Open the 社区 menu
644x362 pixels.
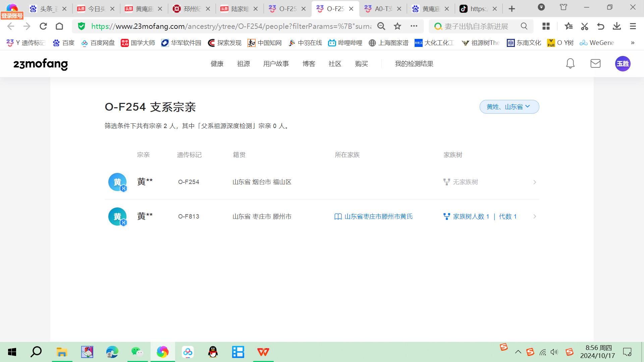click(335, 64)
